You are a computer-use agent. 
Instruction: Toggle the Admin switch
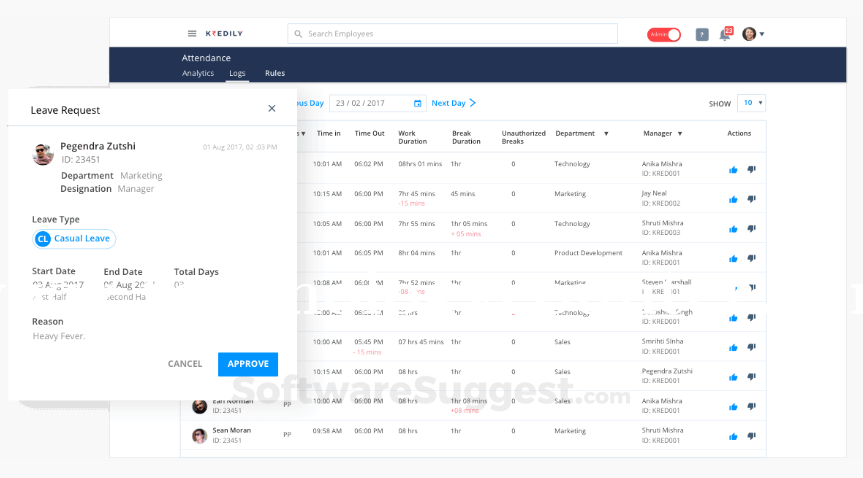[664, 34]
